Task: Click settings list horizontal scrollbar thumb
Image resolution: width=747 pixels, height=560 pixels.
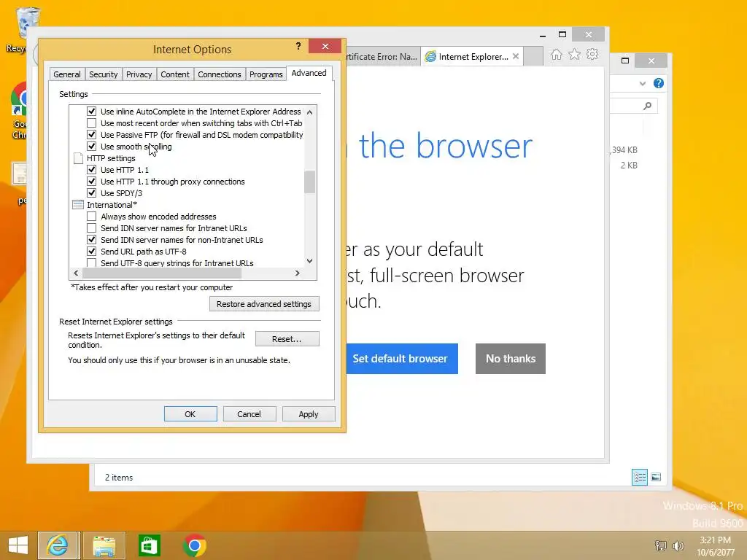Action: [162, 273]
